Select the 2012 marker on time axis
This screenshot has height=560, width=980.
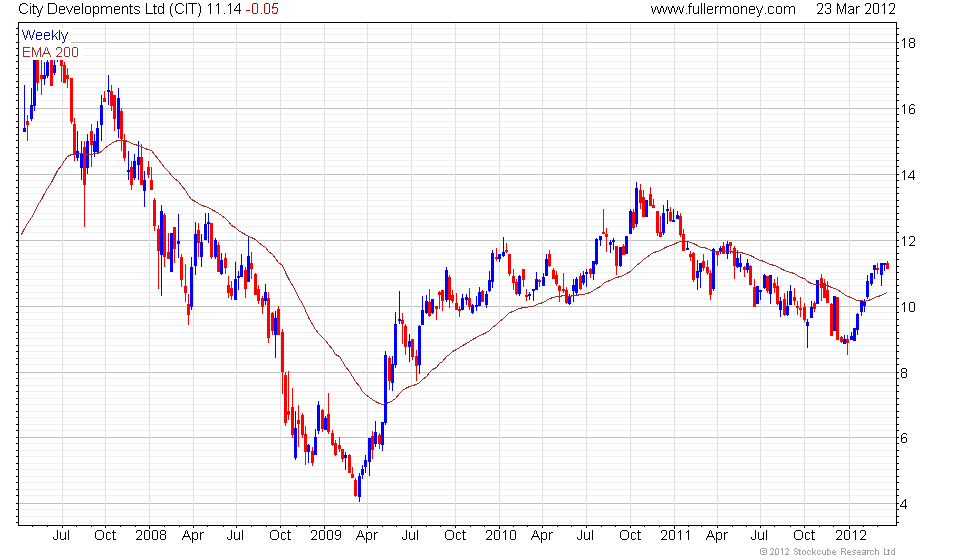coord(852,535)
